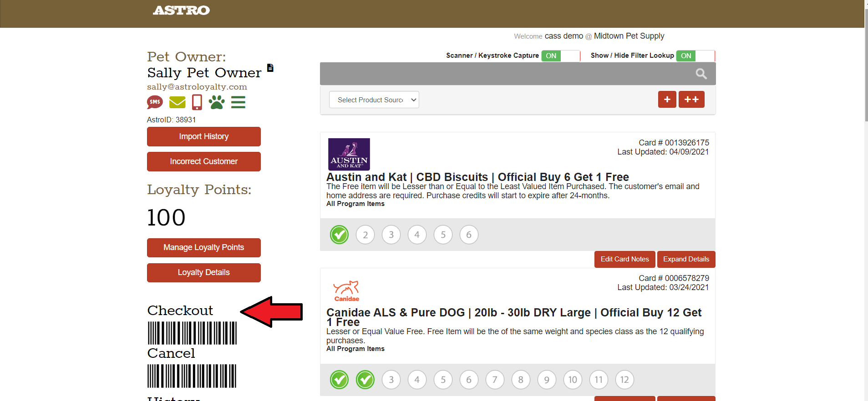The image size is (868, 401).
Task: Open the Loyalty Details button
Action: pyautogui.click(x=203, y=272)
